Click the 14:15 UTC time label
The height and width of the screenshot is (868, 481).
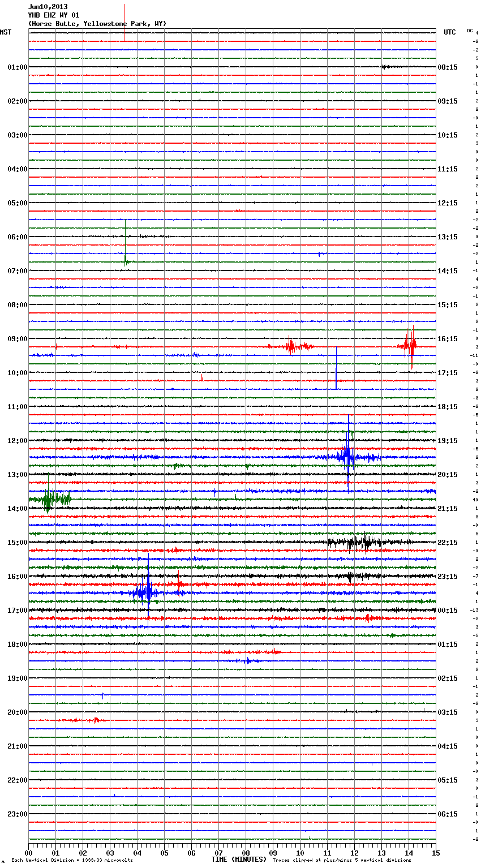pyautogui.click(x=448, y=271)
